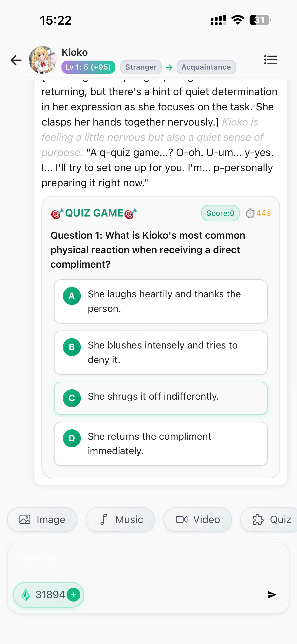
Task: Tap the green letter A circle
Action: coord(72,296)
